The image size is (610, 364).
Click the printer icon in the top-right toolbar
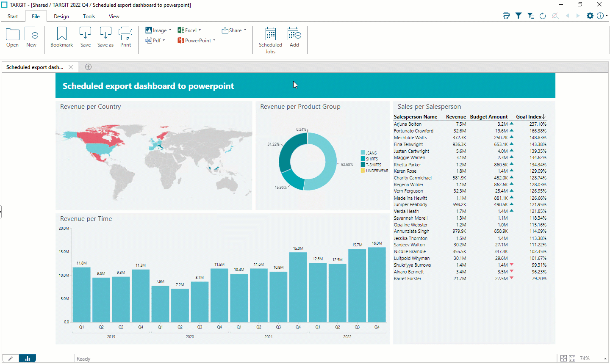tap(506, 16)
